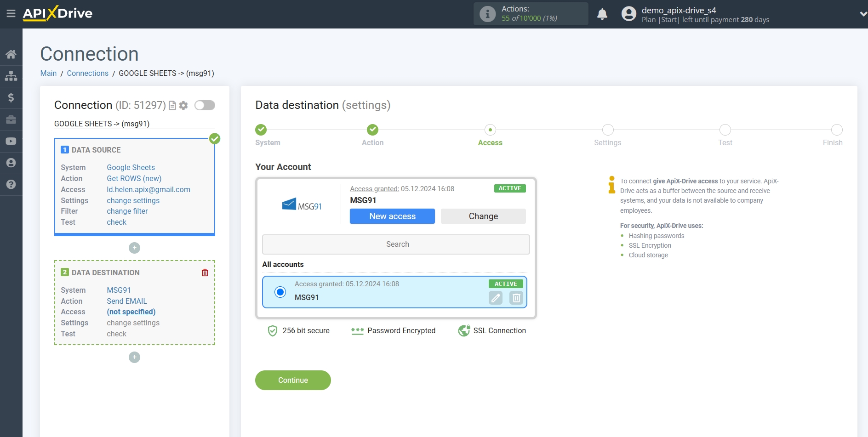Select the MSG91 account radio button

[280, 292]
